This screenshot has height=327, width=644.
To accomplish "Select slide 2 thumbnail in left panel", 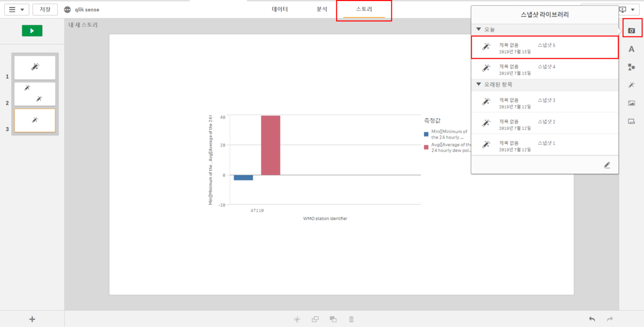I will coord(35,94).
